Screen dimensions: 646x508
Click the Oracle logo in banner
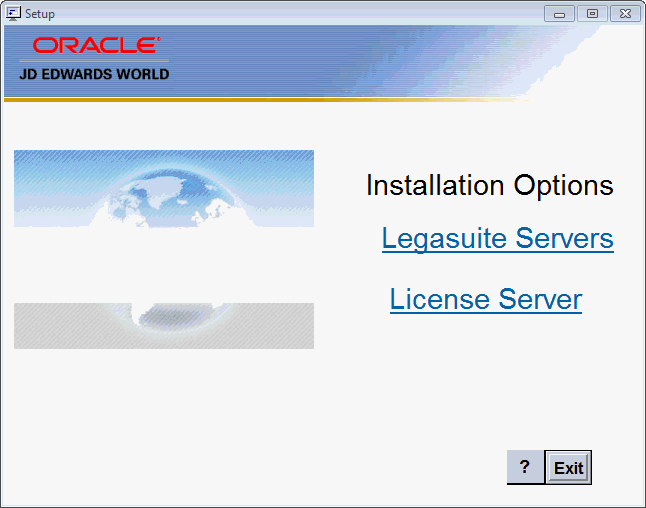(x=96, y=45)
